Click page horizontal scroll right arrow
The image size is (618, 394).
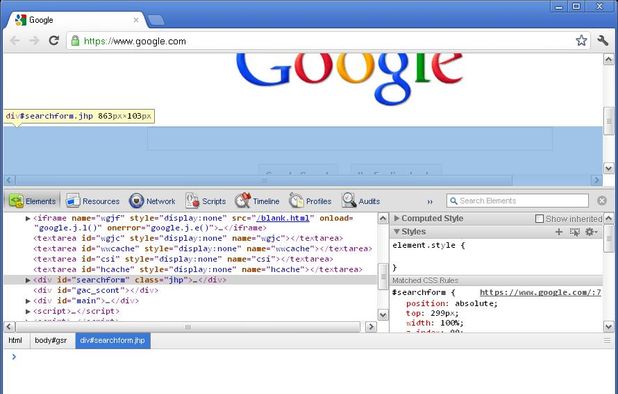pyautogui.click(x=597, y=180)
